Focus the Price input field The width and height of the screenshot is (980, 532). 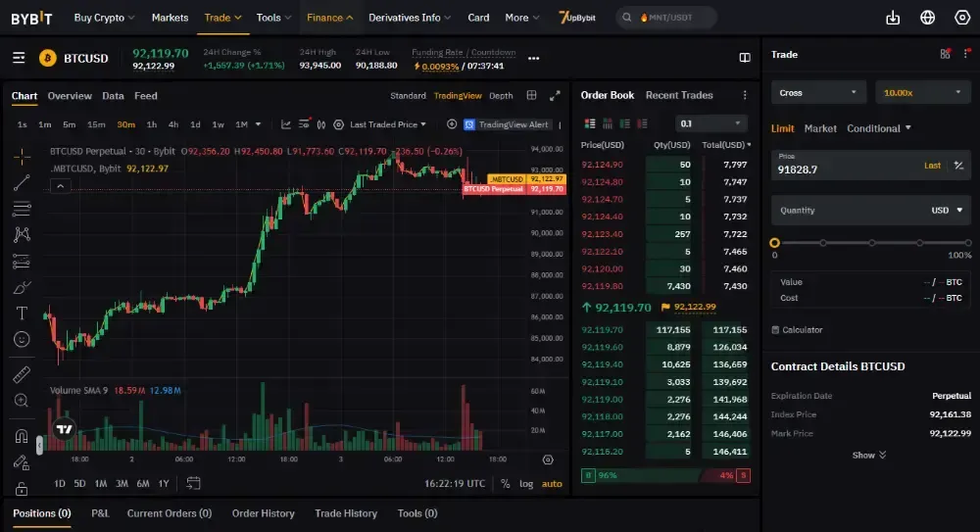(x=847, y=166)
